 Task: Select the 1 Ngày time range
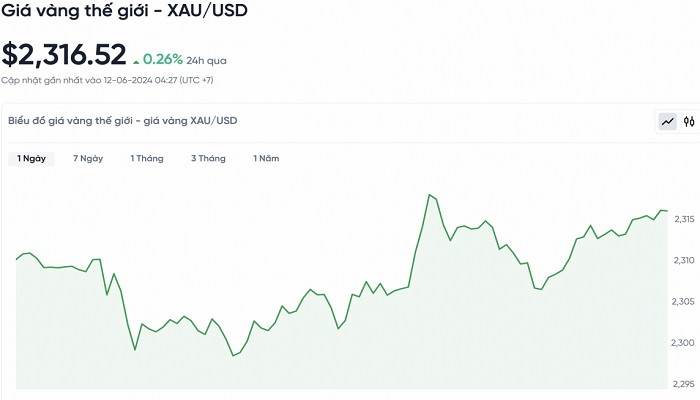[x=30, y=158]
